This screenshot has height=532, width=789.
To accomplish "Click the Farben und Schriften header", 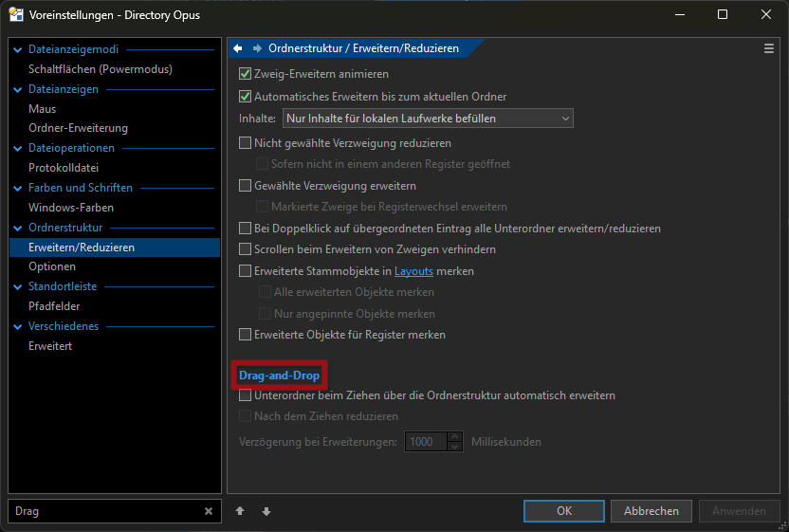I will tap(81, 188).
